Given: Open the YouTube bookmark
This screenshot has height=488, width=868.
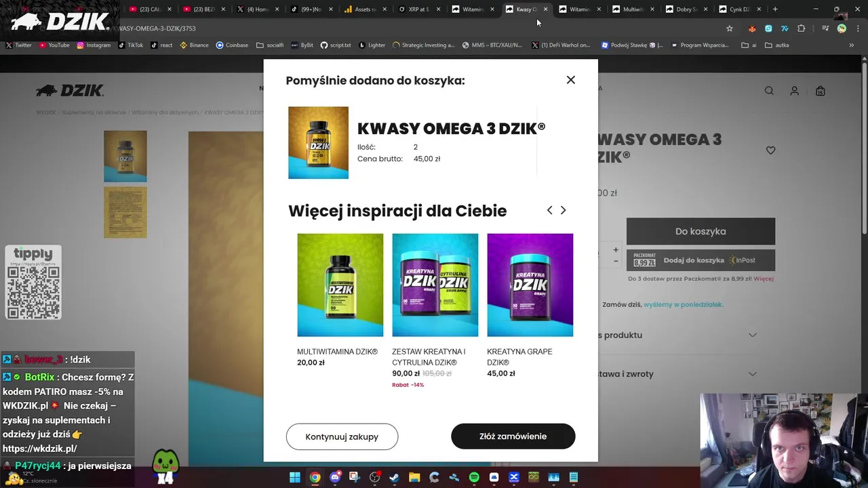Looking at the screenshot, I should coord(54,45).
